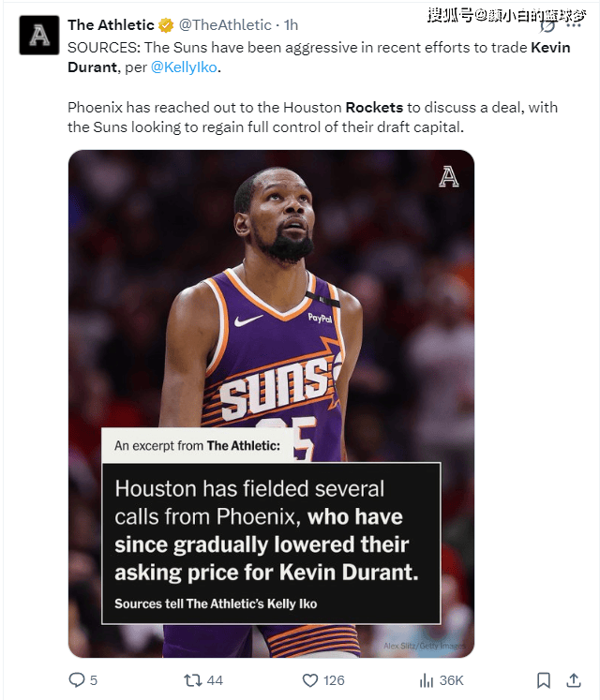Repost the tweet using the retweet icon
Screen dimensions: 600x700
191,679
